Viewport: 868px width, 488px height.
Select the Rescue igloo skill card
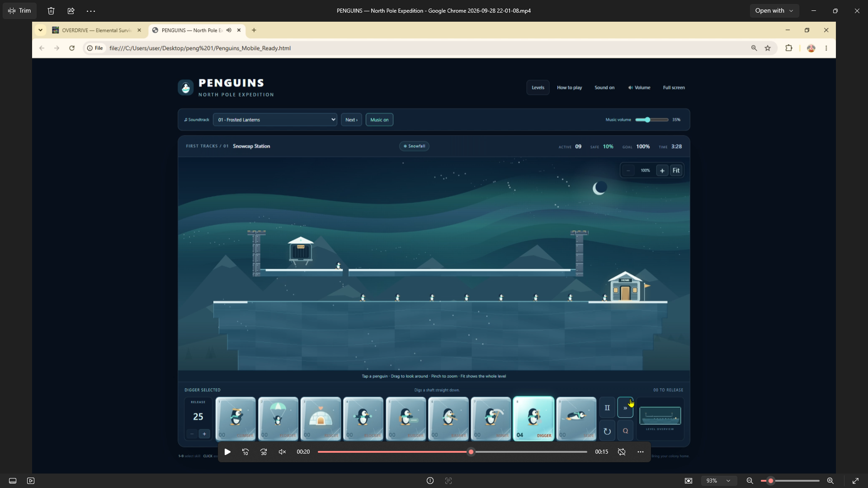(x=321, y=418)
